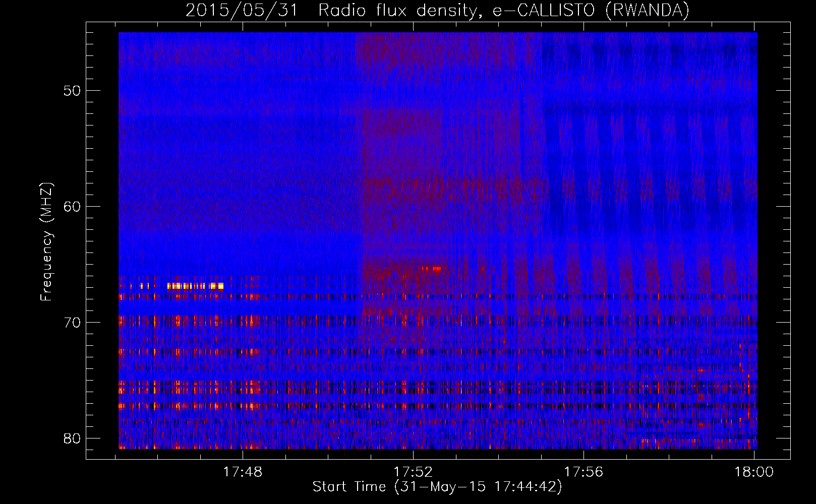Click the 60 MHz frequency tick label
Image resolution: width=816 pixels, height=504 pixels.
click(72, 207)
